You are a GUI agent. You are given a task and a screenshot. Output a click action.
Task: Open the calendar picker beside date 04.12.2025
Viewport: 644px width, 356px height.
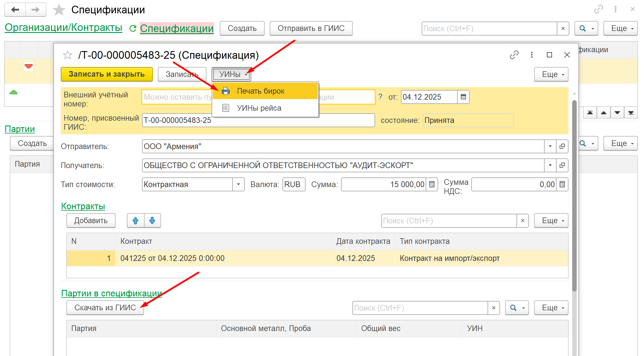coord(463,97)
